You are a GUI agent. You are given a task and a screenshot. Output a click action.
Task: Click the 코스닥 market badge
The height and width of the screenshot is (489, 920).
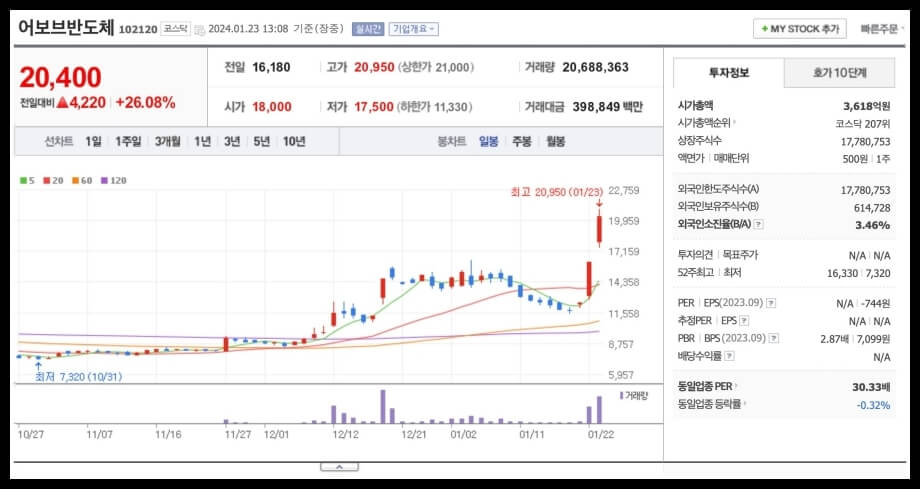coord(175,29)
